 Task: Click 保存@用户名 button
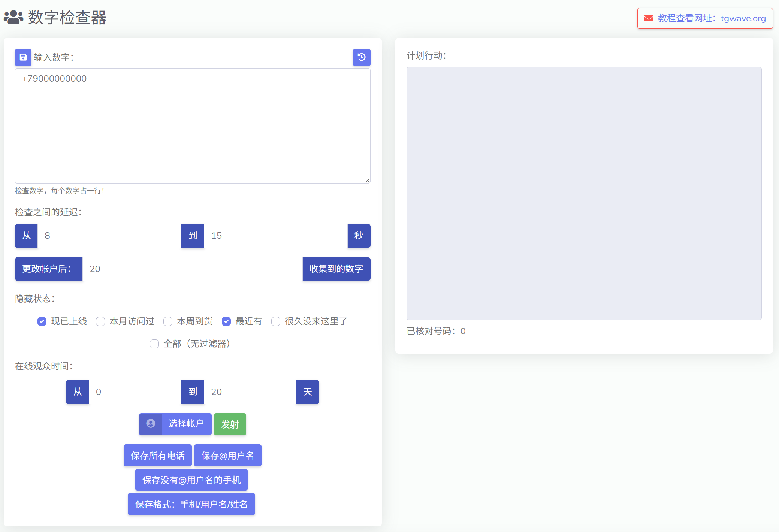click(x=227, y=456)
